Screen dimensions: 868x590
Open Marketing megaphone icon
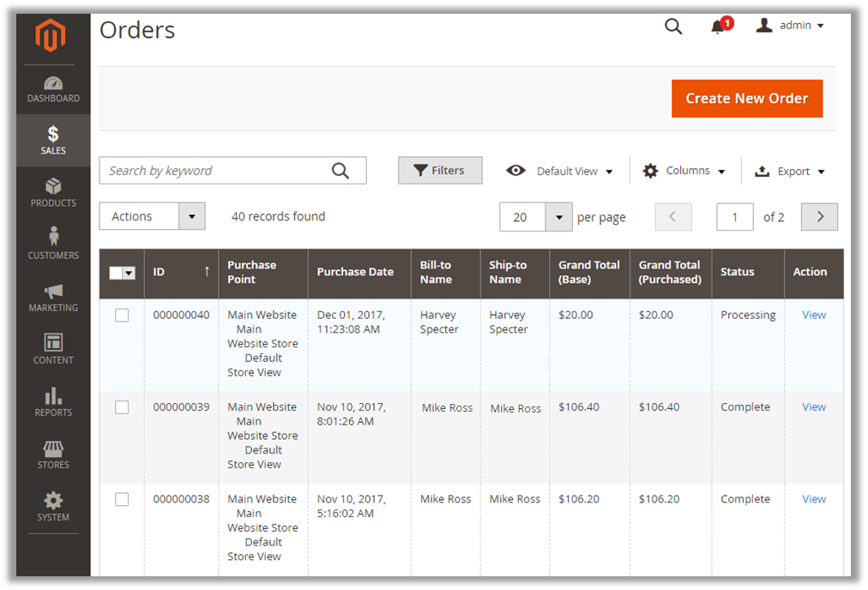(x=53, y=292)
